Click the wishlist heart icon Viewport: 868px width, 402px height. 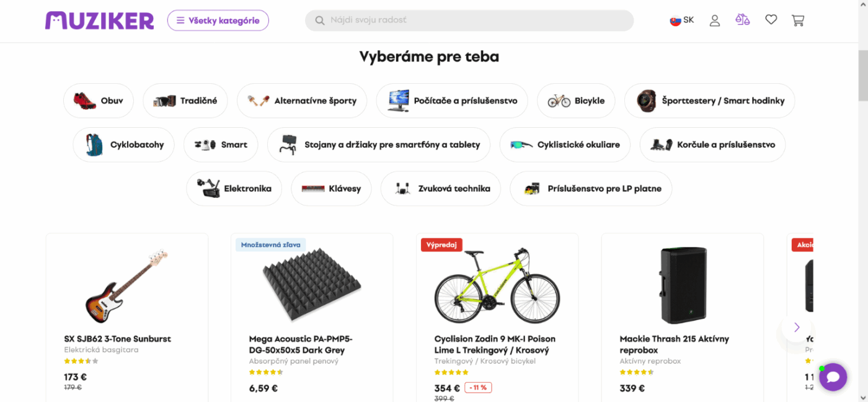pos(771,19)
